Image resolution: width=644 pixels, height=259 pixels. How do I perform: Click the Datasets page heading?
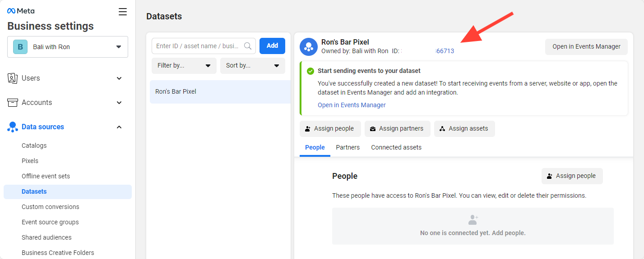[x=164, y=16]
